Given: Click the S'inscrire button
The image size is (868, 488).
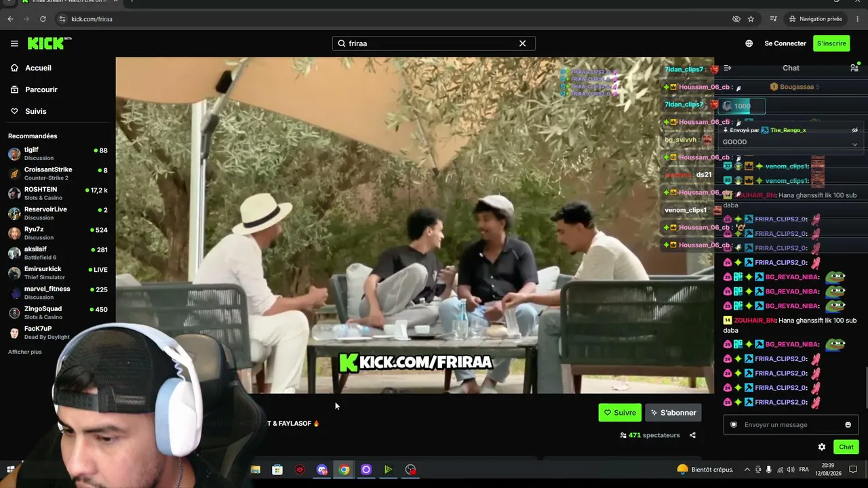Looking at the screenshot, I should (x=831, y=43).
